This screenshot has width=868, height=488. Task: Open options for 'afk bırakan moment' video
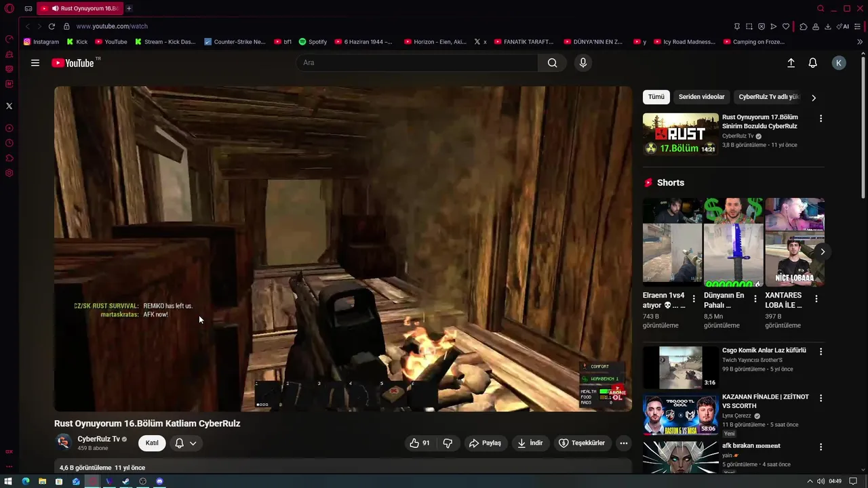click(821, 447)
